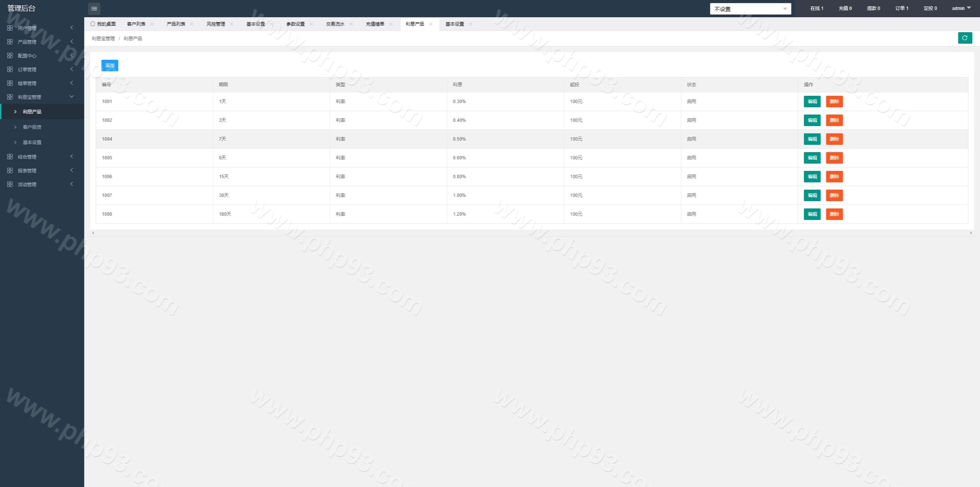Image resolution: width=980 pixels, height=487 pixels.
Task: Click the horizontal scrollbar right arrow
Action: tap(970, 233)
